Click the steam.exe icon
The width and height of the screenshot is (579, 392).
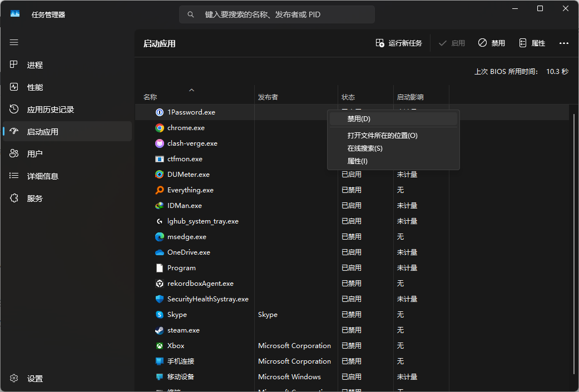point(160,330)
